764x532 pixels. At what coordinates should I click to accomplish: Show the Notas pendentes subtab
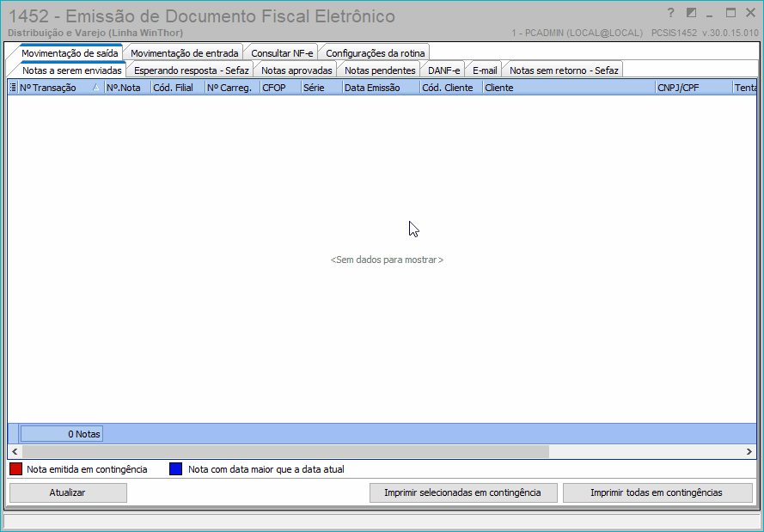(380, 70)
